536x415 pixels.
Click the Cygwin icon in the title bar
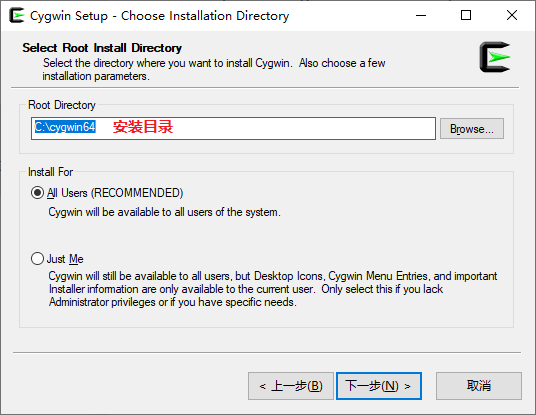[16, 16]
